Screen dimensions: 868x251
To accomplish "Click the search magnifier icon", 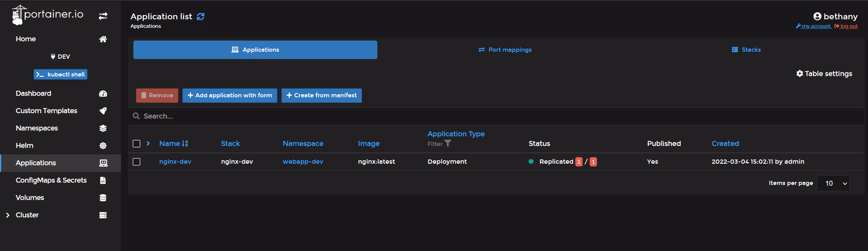I will click(136, 116).
